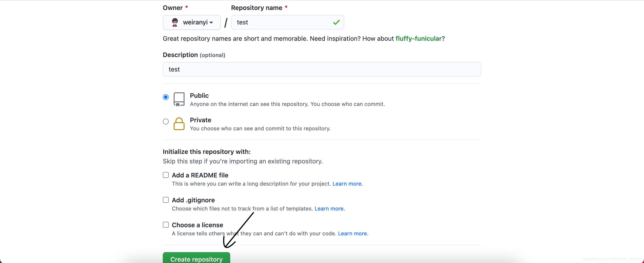
Task: Click the Public repository book icon
Action: 179,99
